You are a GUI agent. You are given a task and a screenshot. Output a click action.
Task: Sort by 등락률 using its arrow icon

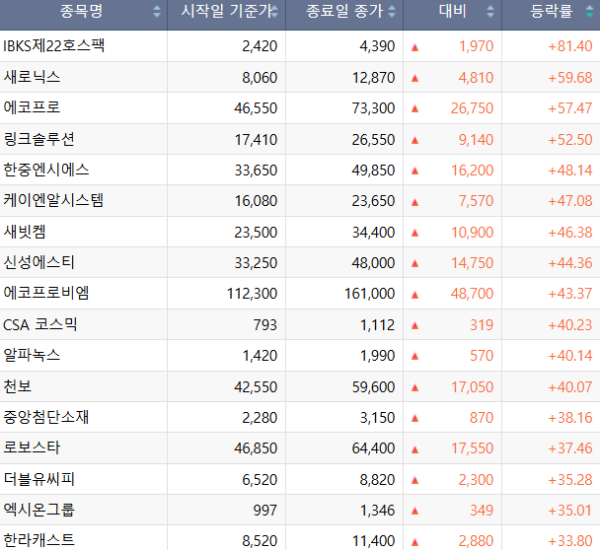[x=590, y=13]
